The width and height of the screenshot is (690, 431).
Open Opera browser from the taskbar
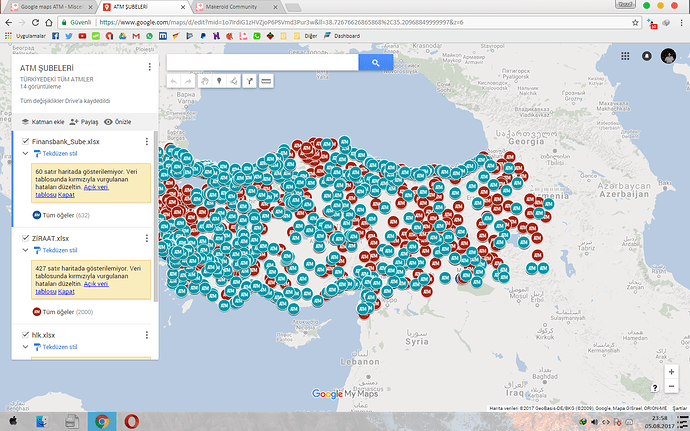[132, 422]
